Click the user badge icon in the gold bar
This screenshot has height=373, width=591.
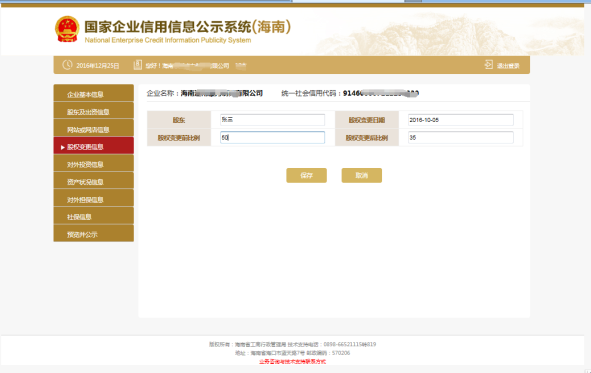138,65
